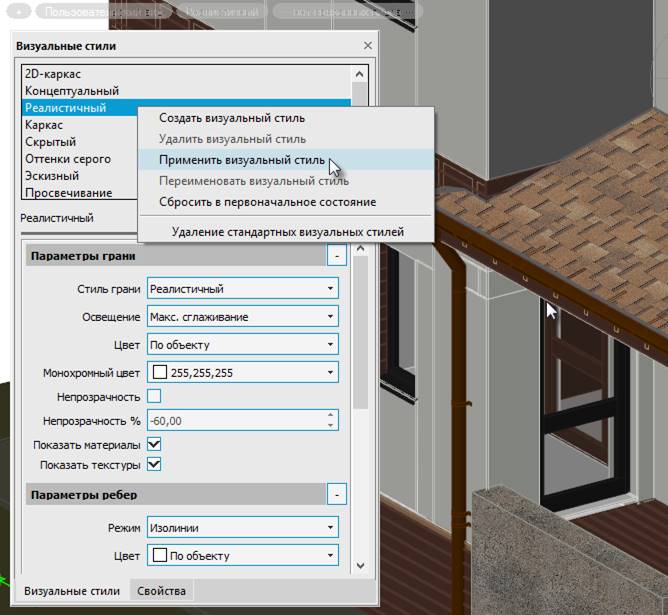This screenshot has height=615, width=668.
Task: Toggle the Непрозрачность checkbox
Action: 154,396
